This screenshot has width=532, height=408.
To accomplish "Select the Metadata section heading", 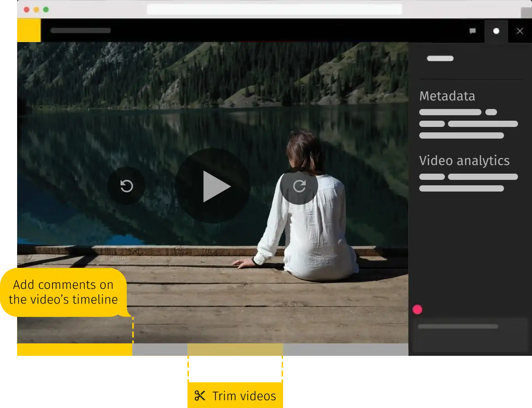I will click(447, 96).
